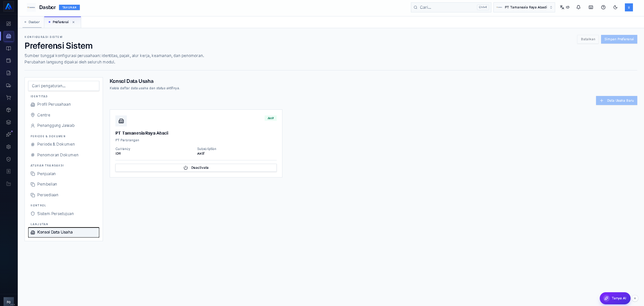Open Centre settings
Viewport: 644px width, 306px height.
point(64,115)
